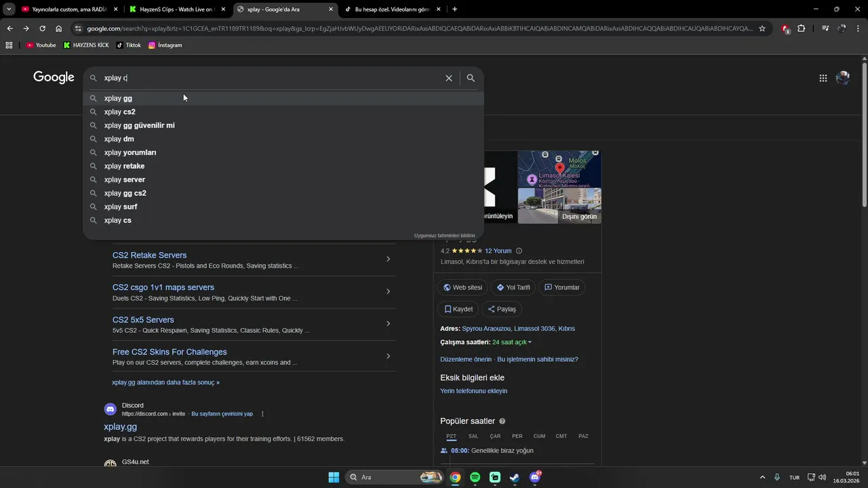Open the volume control in system tray

(x=822, y=477)
